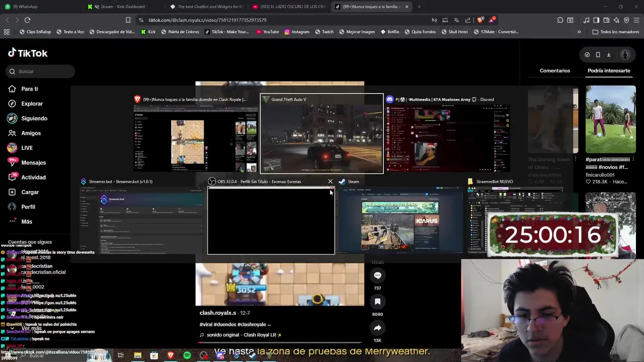644x362 pixels.
Task: Open the Mejorar Imagen bookmark
Action: [x=357, y=32]
